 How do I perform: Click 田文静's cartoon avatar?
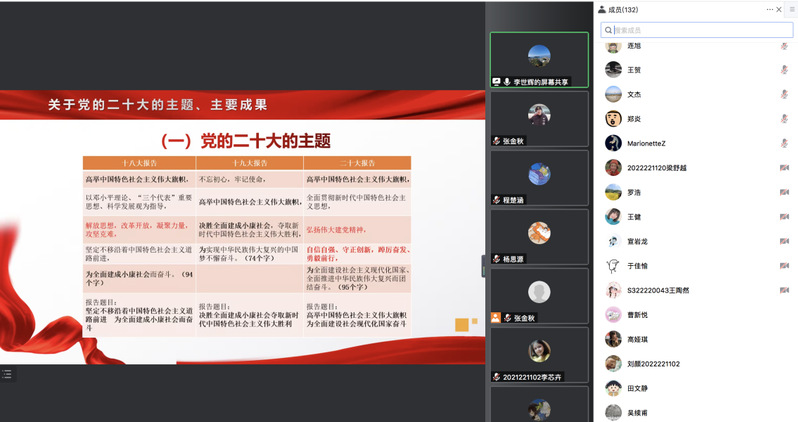point(614,387)
